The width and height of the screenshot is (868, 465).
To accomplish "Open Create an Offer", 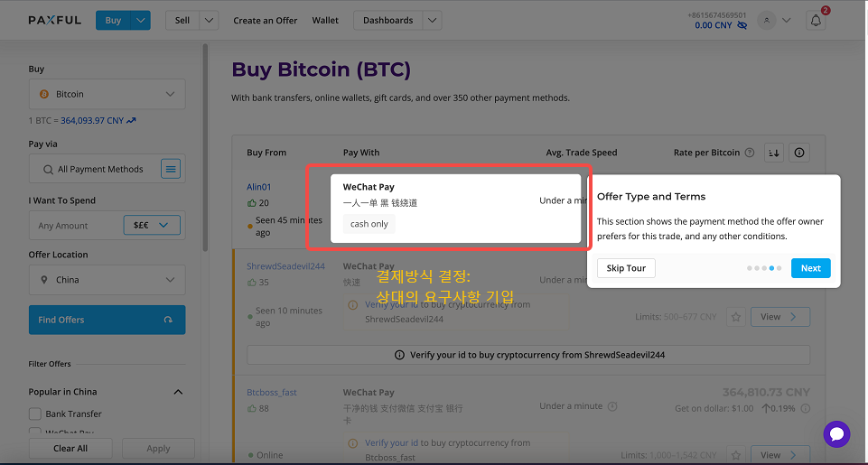I will coord(266,21).
